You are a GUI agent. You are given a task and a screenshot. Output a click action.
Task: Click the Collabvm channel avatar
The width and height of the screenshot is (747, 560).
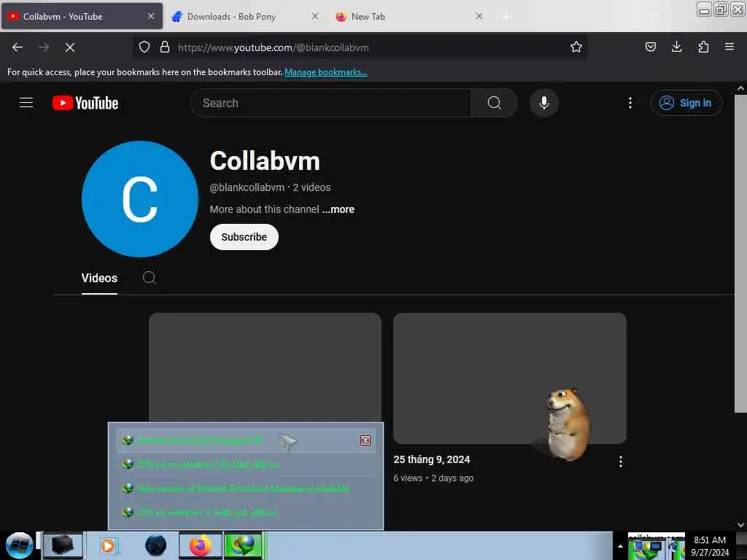pyautogui.click(x=139, y=199)
